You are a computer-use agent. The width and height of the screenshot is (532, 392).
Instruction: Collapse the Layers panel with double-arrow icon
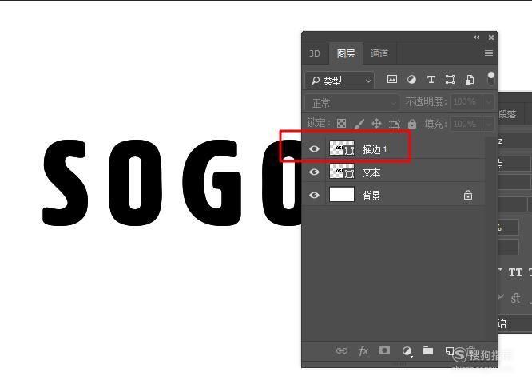point(477,38)
